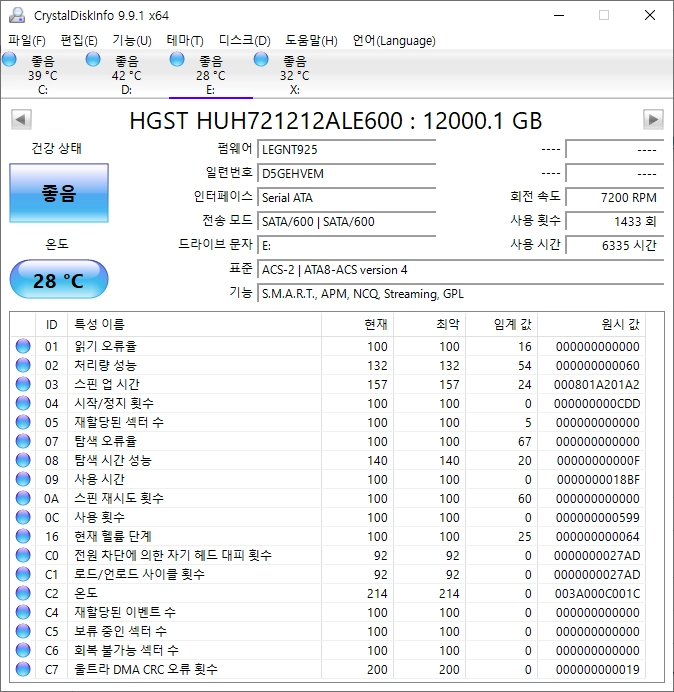Click the 특성 이름 column header
Viewport: 674px width, 692px height.
(x=194, y=325)
